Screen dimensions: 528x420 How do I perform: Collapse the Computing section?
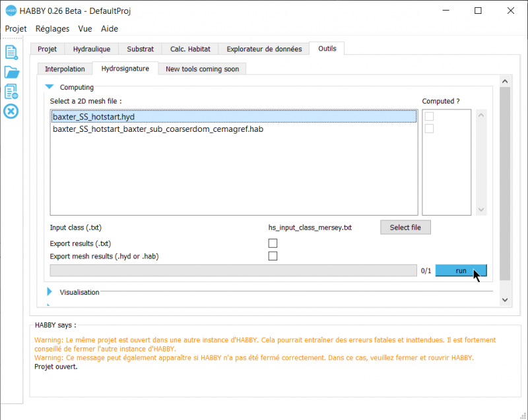(49, 87)
